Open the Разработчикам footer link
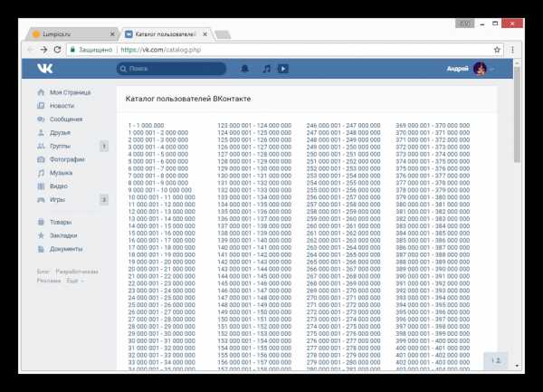The image size is (543, 392). pyautogui.click(x=77, y=272)
